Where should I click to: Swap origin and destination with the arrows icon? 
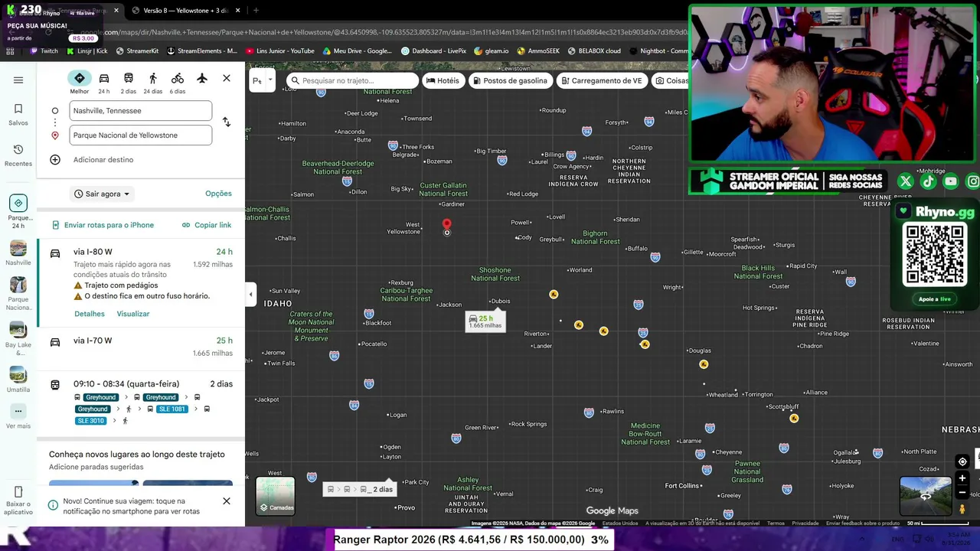(226, 122)
